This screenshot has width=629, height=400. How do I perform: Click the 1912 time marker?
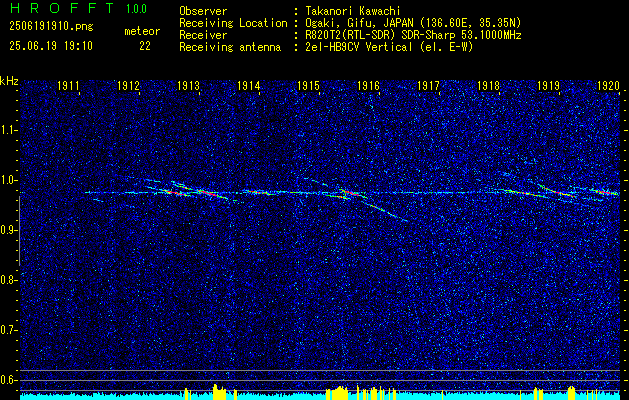pyautogui.click(x=128, y=86)
